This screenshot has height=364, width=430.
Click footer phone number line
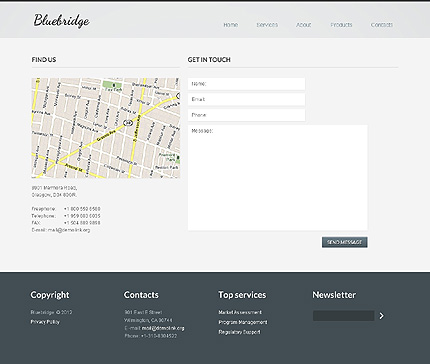point(151,336)
